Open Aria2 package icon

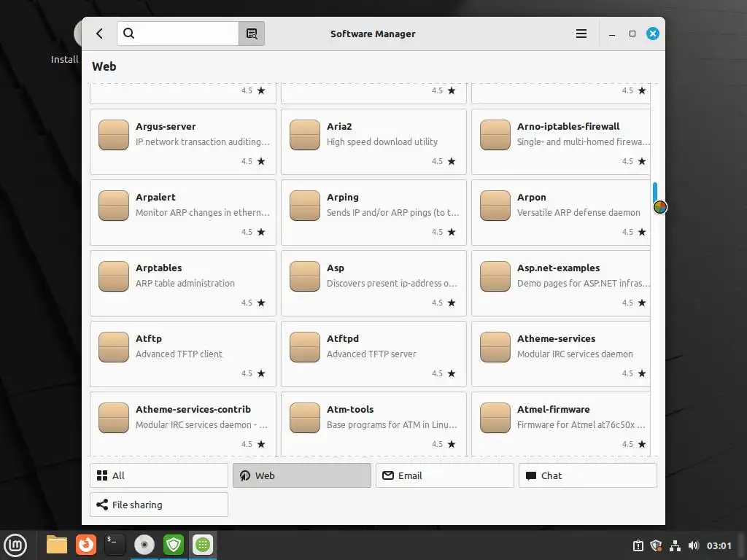(x=304, y=135)
